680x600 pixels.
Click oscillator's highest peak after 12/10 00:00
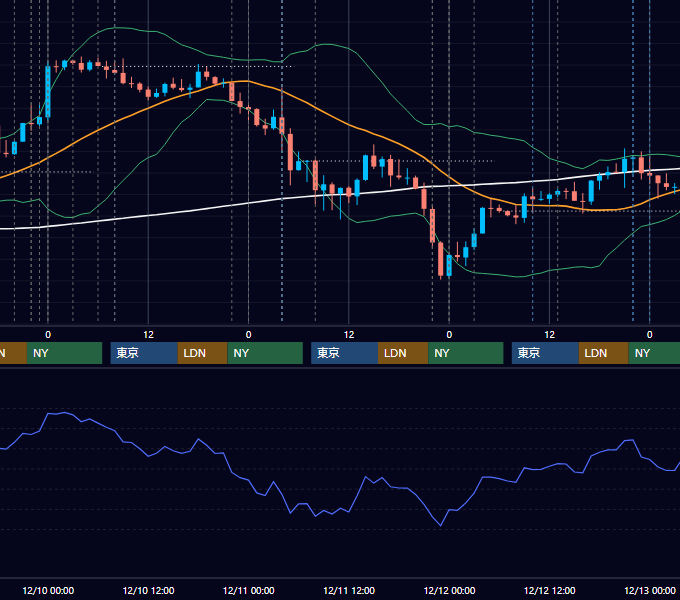(65, 413)
